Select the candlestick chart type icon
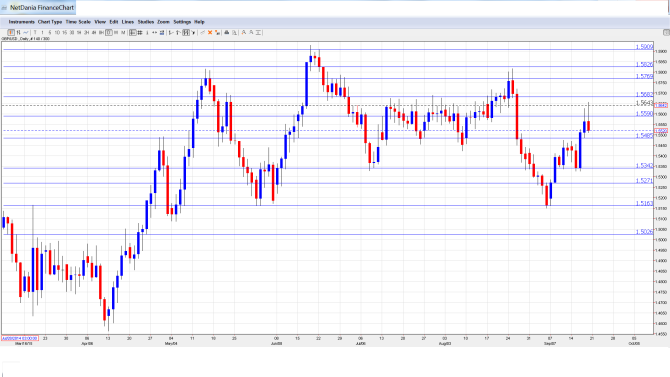Image resolution: width=670 pixels, height=377 pixels. pyautogui.click(x=11, y=32)
